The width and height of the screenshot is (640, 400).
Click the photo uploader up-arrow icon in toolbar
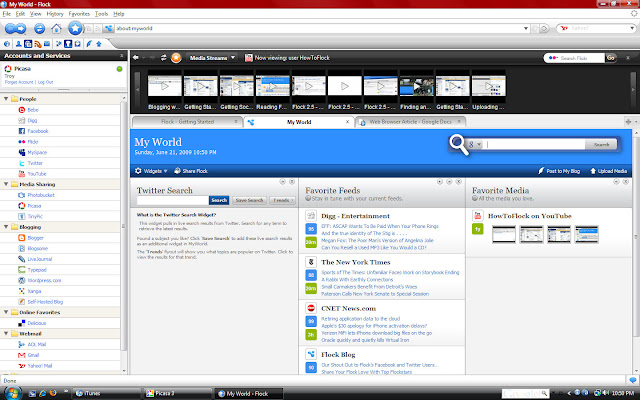(x=98, y=44)
